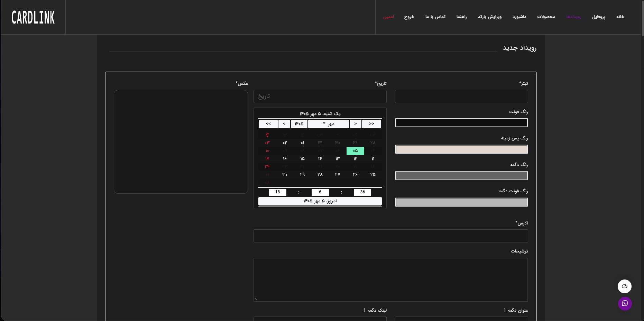Select highlighted day ۰۵ in calendar
Image resolution: width=644 pixels, height=321 pixels.
pyautogui.click(x=355, y=151)
